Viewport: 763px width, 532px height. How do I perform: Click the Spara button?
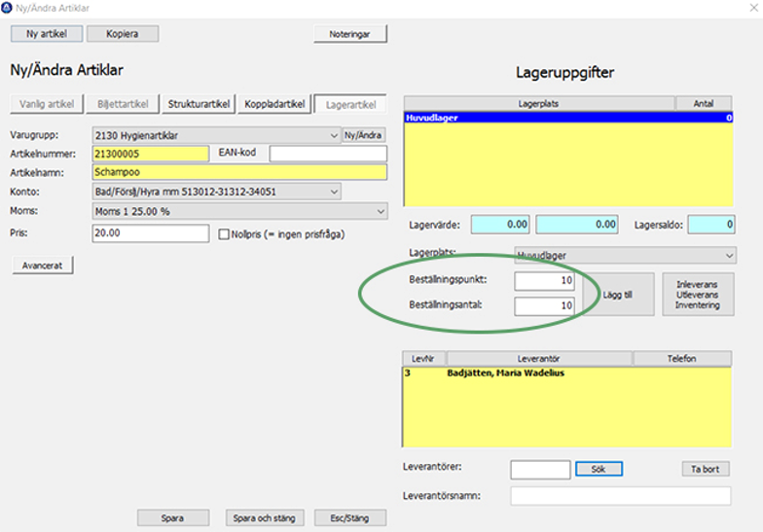(173, 517)
